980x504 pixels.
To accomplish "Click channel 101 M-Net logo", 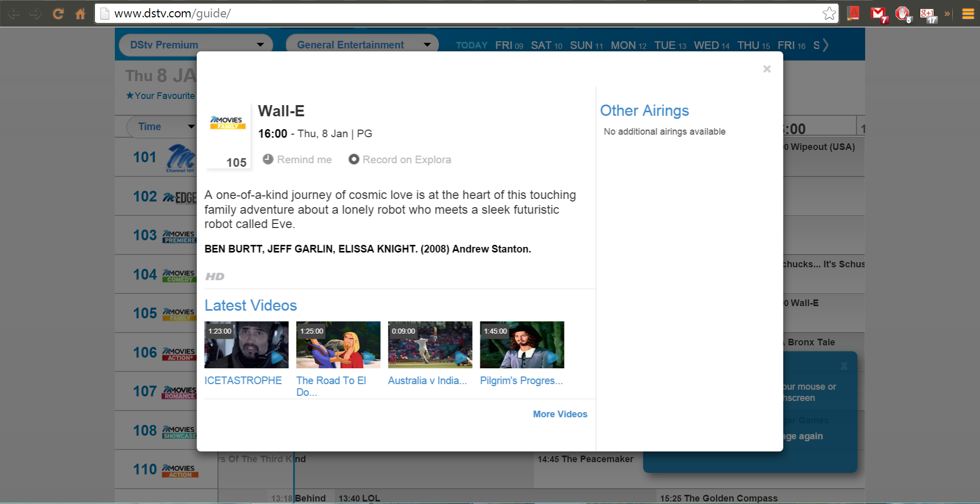I will tap(181, 158).
